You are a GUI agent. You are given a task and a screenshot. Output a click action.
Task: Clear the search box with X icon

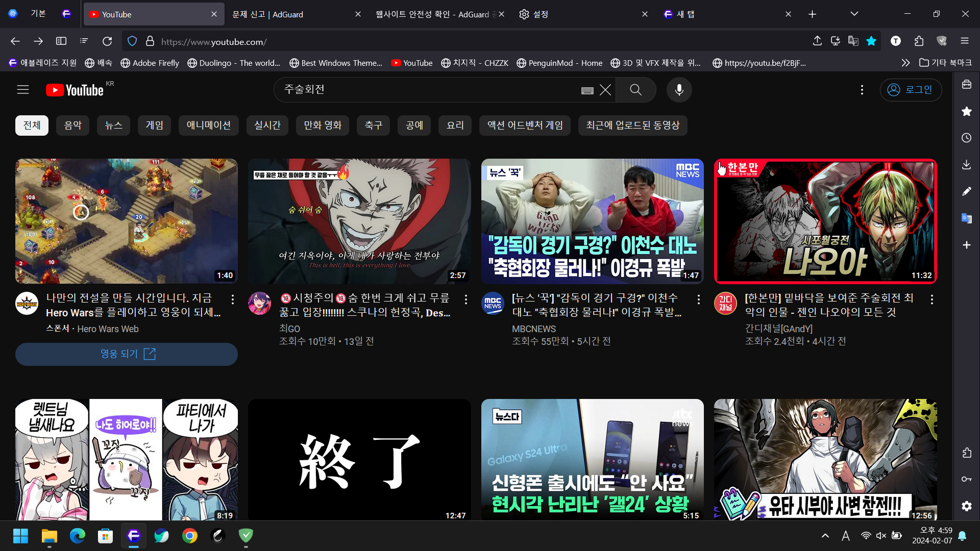[605, 90]
